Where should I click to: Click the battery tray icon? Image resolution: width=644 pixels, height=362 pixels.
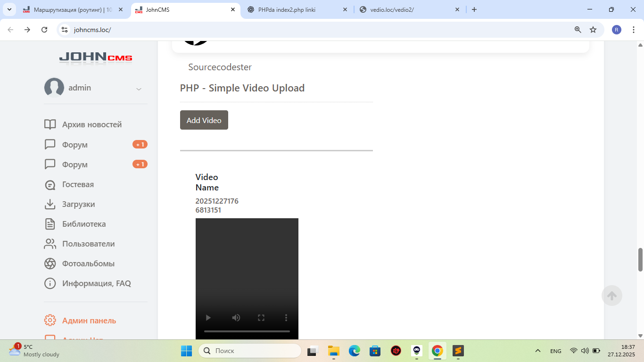596,351
